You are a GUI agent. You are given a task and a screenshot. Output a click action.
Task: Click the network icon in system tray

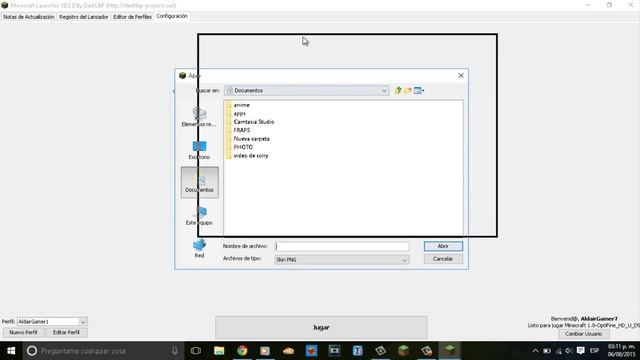click(x=558, y=351)
